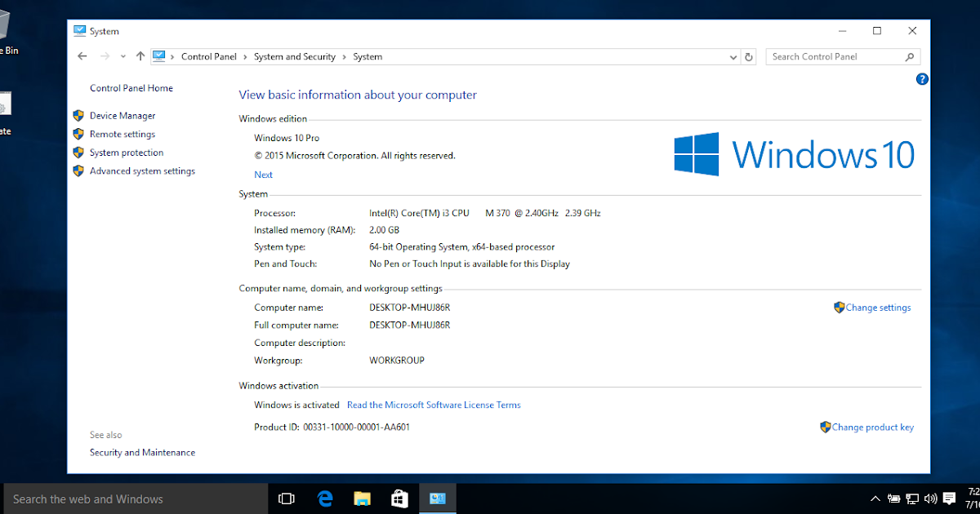Click the shield icon beside Change product key

point(826,427)
